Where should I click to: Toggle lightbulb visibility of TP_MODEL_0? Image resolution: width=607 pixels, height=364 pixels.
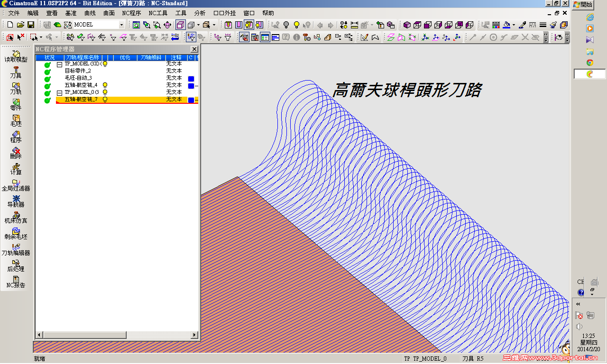105,92
